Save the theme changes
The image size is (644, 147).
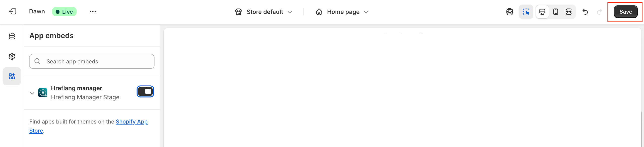click(626, 12)
